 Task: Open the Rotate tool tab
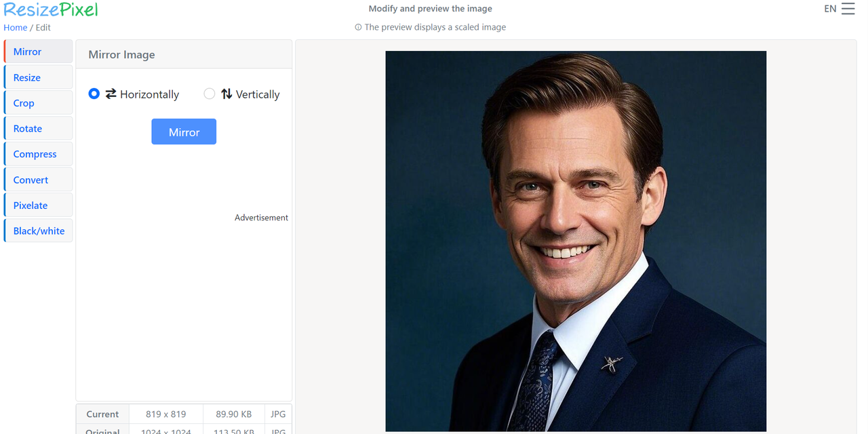(39, 128)
